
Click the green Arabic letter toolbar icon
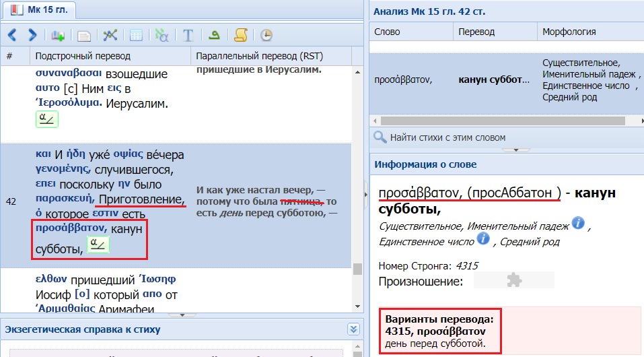[215, 35]
